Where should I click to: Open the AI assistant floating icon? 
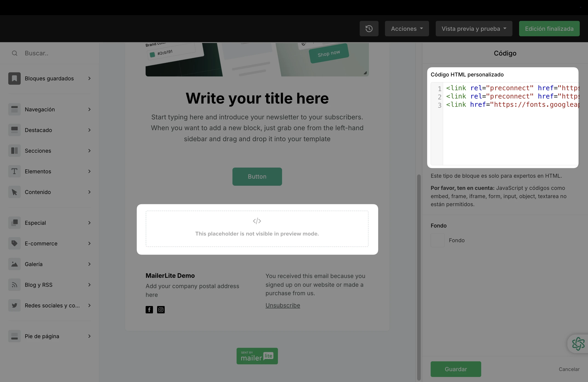pos(578,344)
